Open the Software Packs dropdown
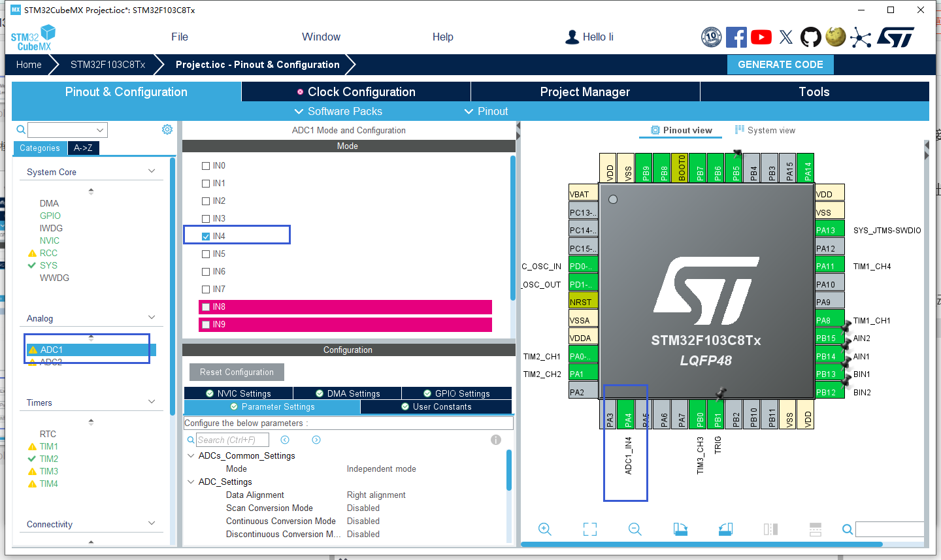Screen dimensions: 941x560 [338, 111]
